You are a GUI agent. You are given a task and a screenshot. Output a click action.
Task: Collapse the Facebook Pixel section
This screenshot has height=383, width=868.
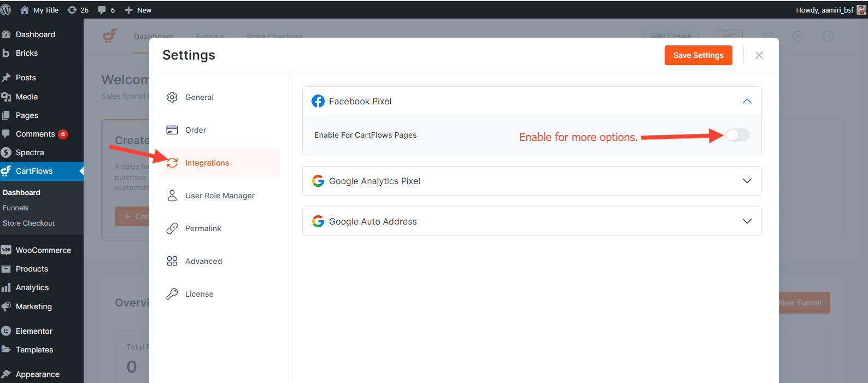tap(747, 101)
